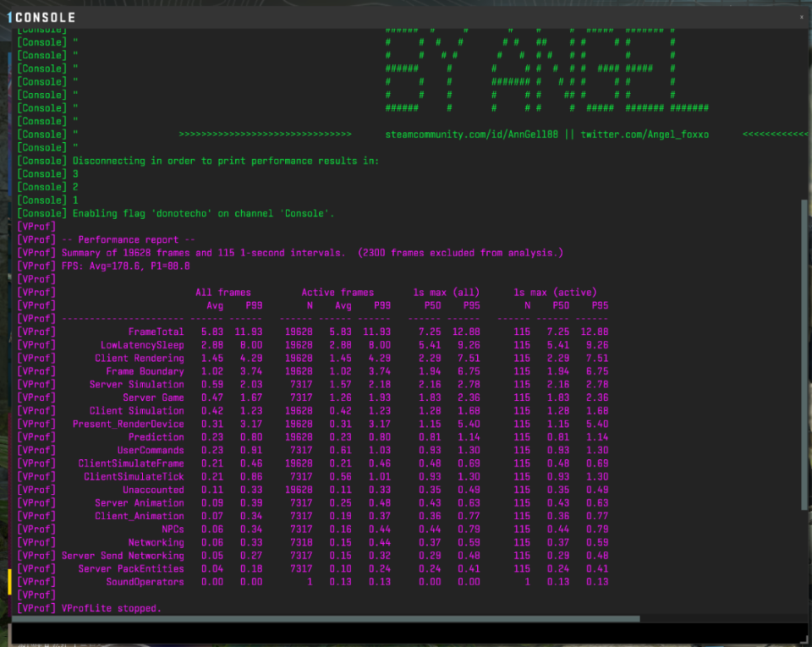Select the 'VProfLite stopped.' line
The image size is (812, 647).
coord(112,608)
